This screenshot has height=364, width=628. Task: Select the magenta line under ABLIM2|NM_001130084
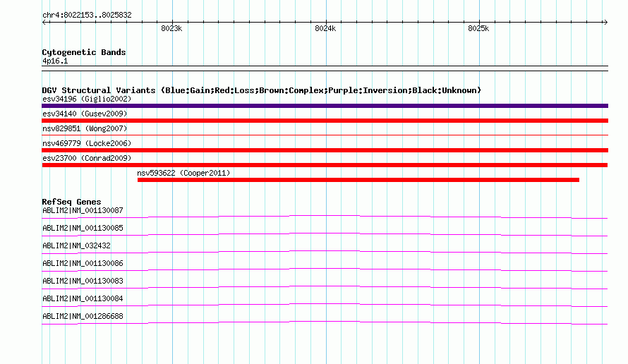[x=325, y=305]
